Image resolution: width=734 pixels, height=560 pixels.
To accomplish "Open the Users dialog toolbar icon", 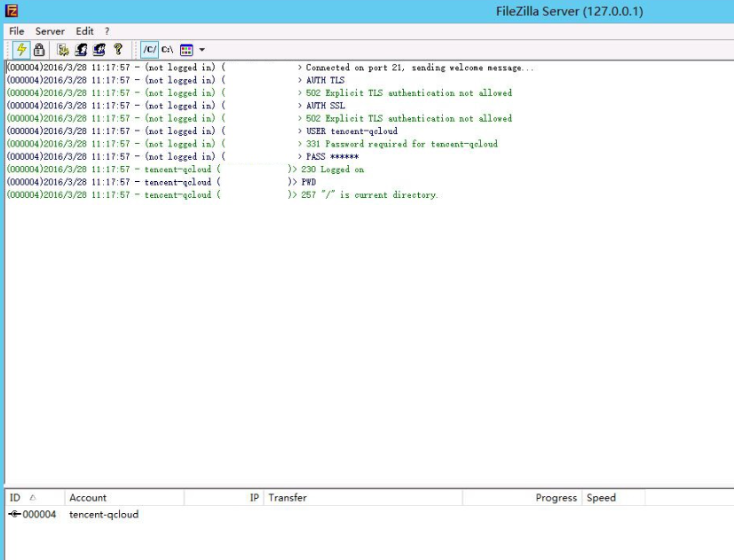I will (x=81, y=50).
